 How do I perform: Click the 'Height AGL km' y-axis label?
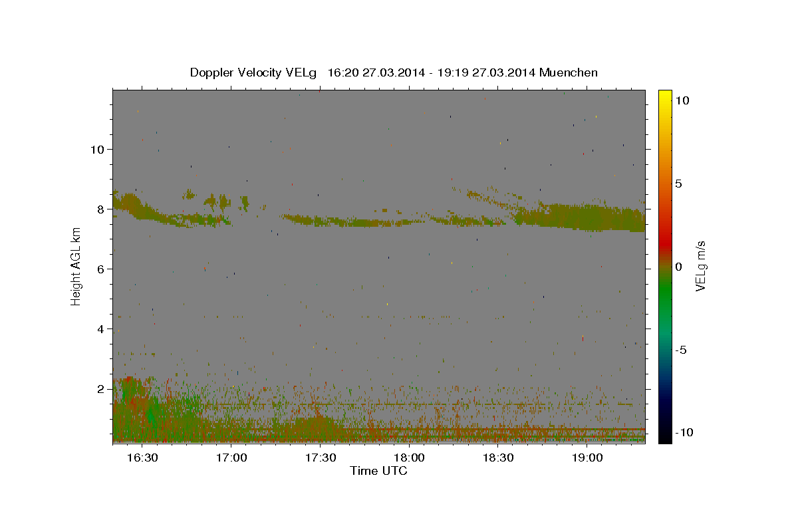tap(76, 266)
